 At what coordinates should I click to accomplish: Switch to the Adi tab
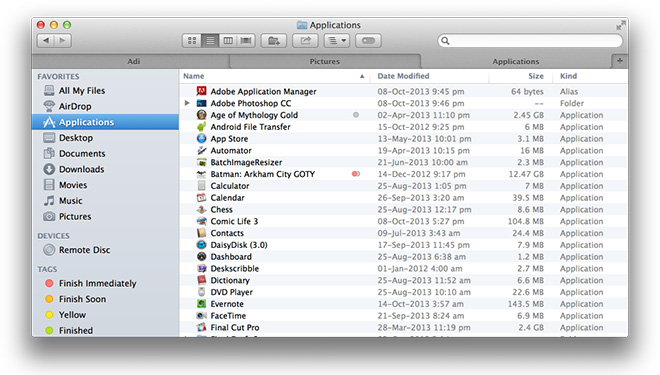pyautogui.click(x=133, y=61)
